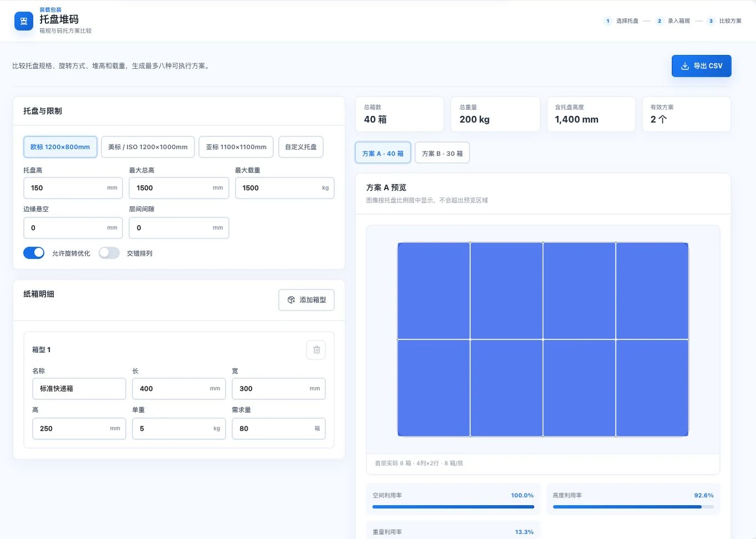Select 欧标 1200×800mm pallet option
Image resolution: width=756 pixels, height=539 pixels.
[60, 147]
